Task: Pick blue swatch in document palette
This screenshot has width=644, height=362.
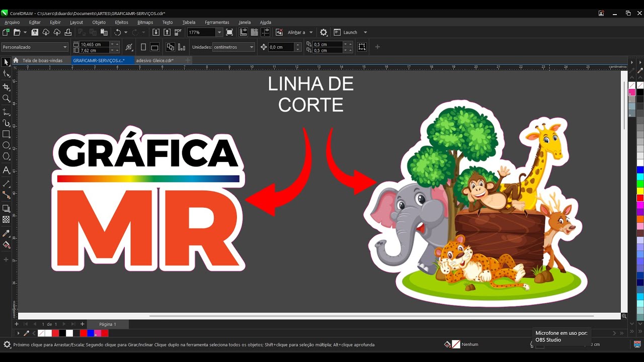Action: pos(91,333)
